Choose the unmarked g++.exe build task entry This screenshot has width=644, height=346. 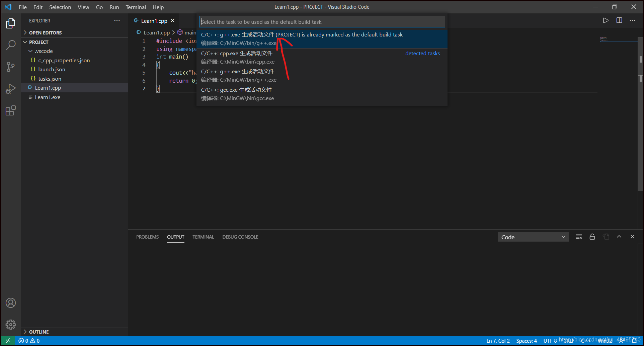[x=322, y=76]
